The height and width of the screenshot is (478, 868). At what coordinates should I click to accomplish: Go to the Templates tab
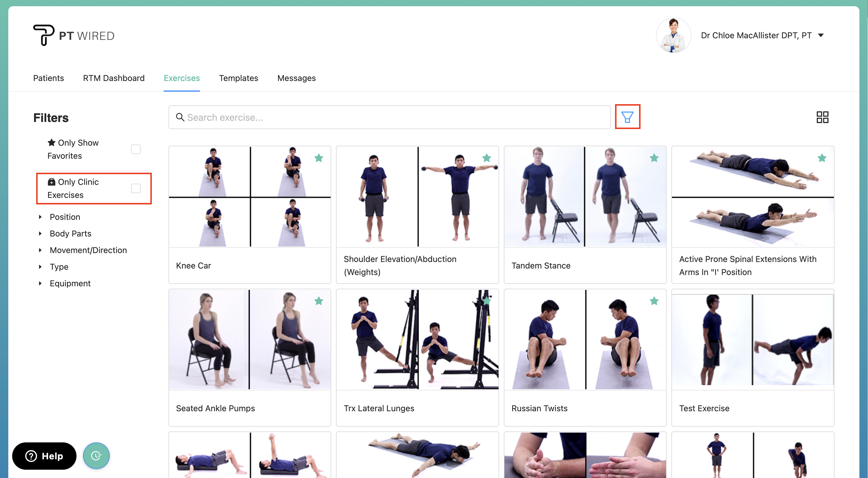238,78
